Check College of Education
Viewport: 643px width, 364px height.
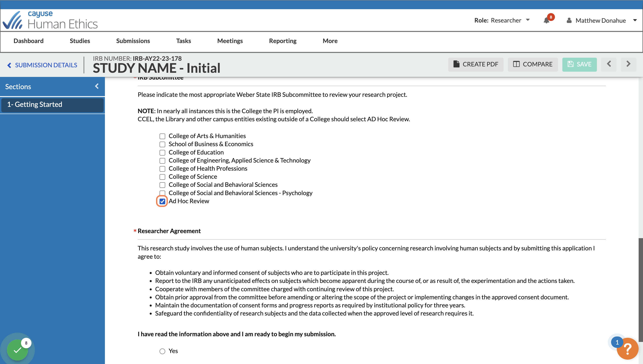(162, 153)
